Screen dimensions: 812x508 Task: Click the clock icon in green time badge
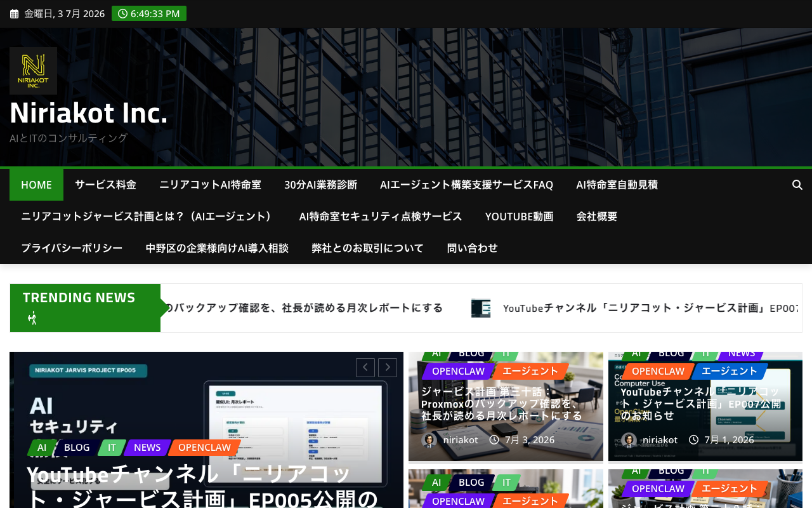122,13
